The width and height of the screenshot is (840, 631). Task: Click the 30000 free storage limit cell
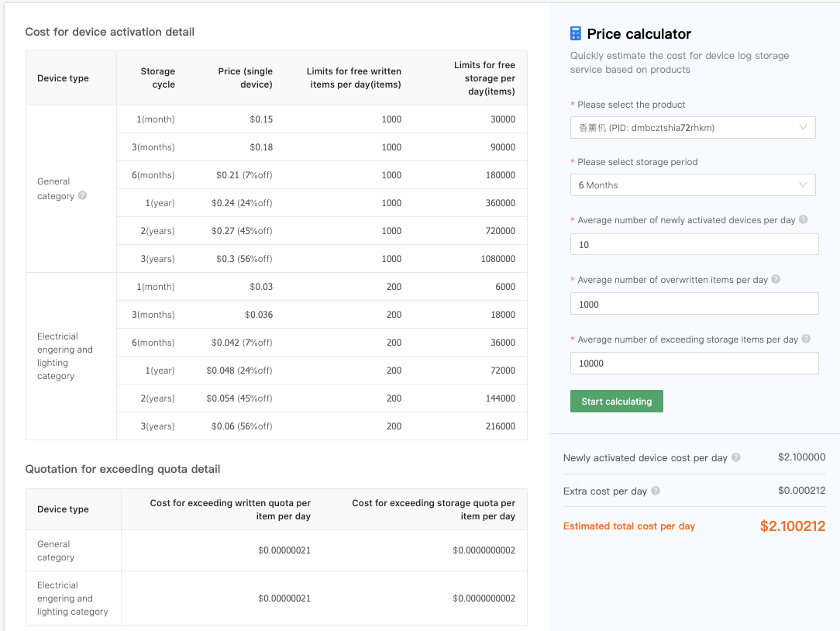[503, 119]
